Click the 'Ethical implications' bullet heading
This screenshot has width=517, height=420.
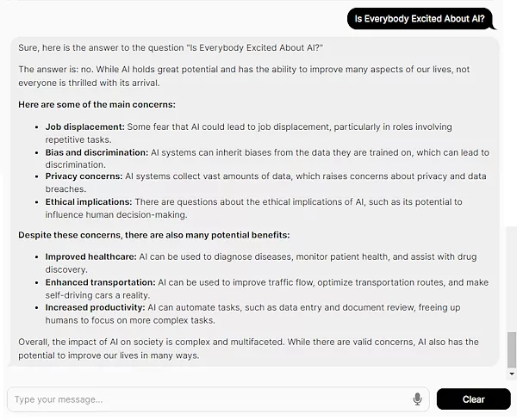(89, 202)
